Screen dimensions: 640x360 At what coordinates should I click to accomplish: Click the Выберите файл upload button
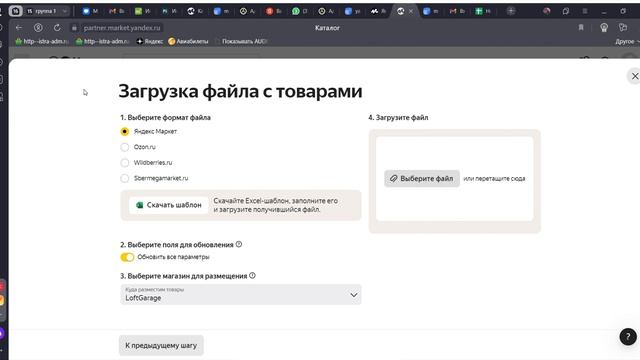point(422,178)
